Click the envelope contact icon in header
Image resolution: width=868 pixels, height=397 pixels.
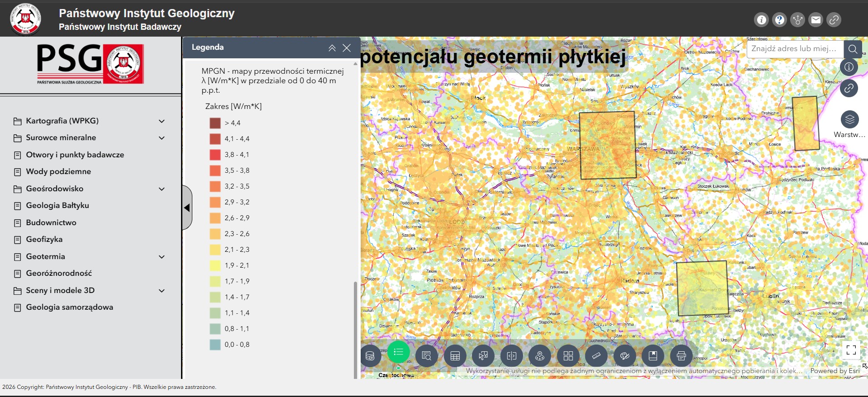(x=816, y=20)
